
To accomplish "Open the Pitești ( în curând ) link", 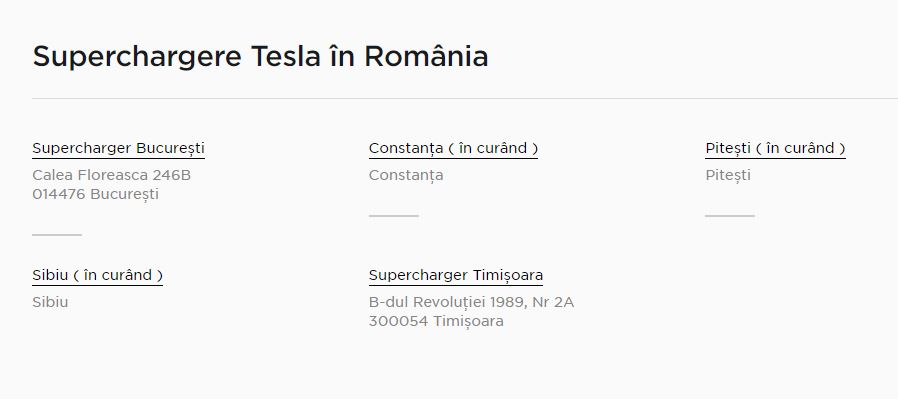I will pyautogui.click(x=775, y=148).
